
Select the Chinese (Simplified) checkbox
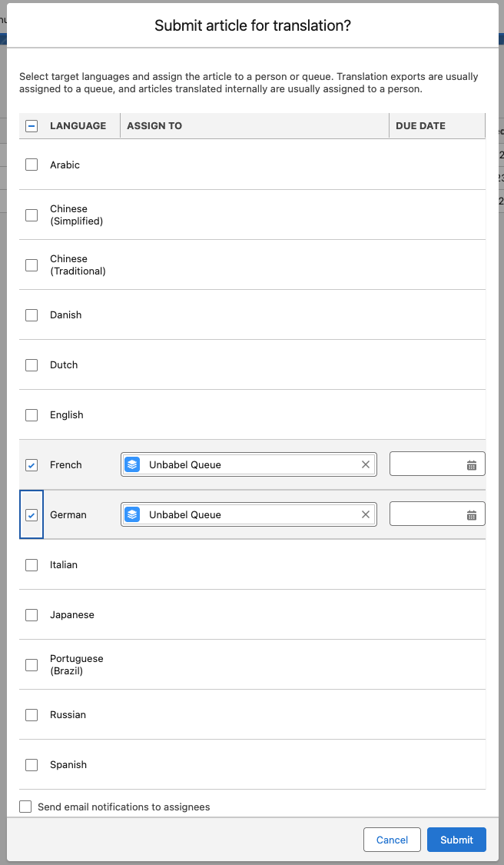31,215
